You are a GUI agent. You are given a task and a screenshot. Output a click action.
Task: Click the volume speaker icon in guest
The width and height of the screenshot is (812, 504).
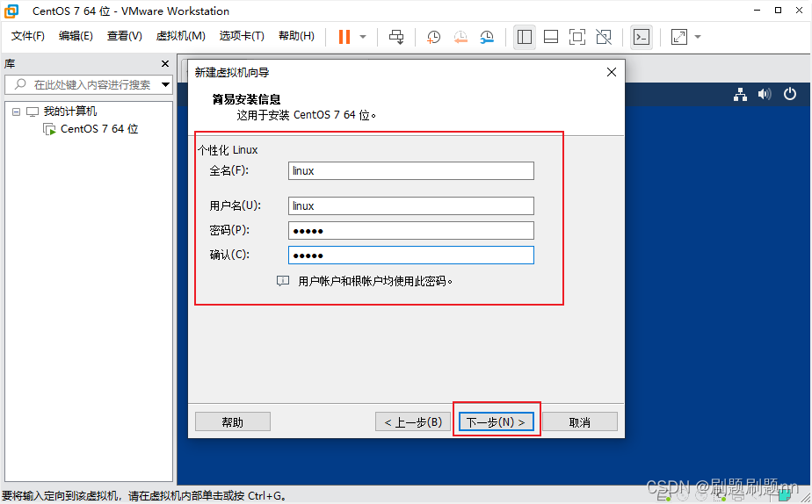(x=765, y=94)
